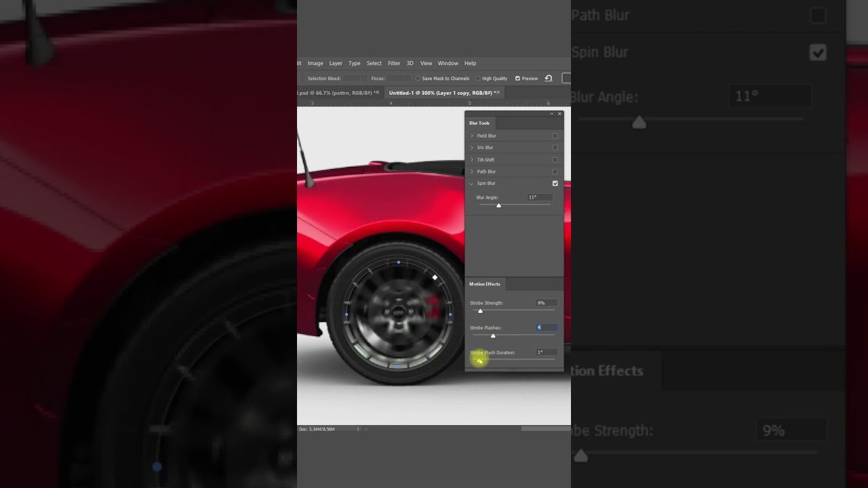Image resolution: width=868 pixels, height=488 pixels.
Task: Click the 'Doc: 3.34M/8.56M' status text
Action: [317, 429]
